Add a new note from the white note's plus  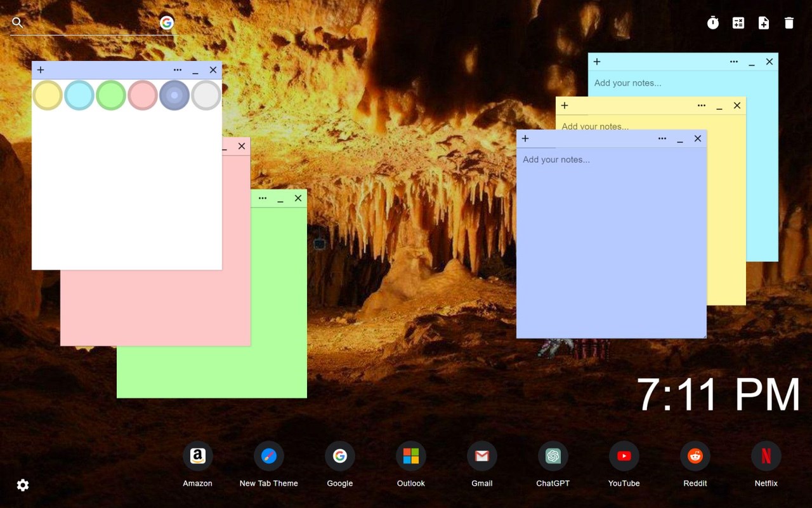(41, 70)
